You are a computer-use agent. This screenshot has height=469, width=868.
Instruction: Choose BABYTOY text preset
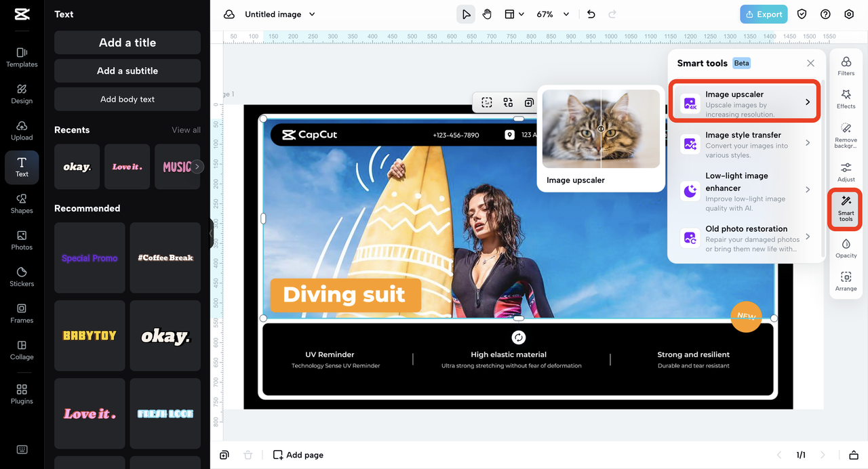[x=90, y=335]
